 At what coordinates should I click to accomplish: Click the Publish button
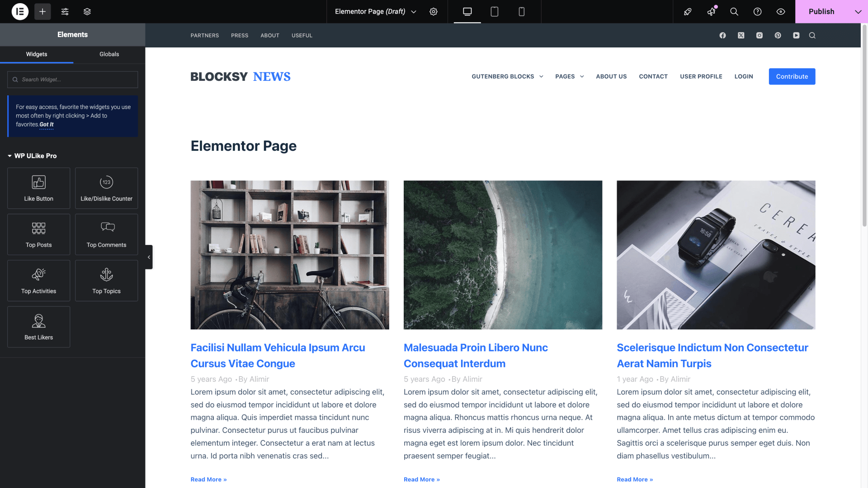(821, 11)
